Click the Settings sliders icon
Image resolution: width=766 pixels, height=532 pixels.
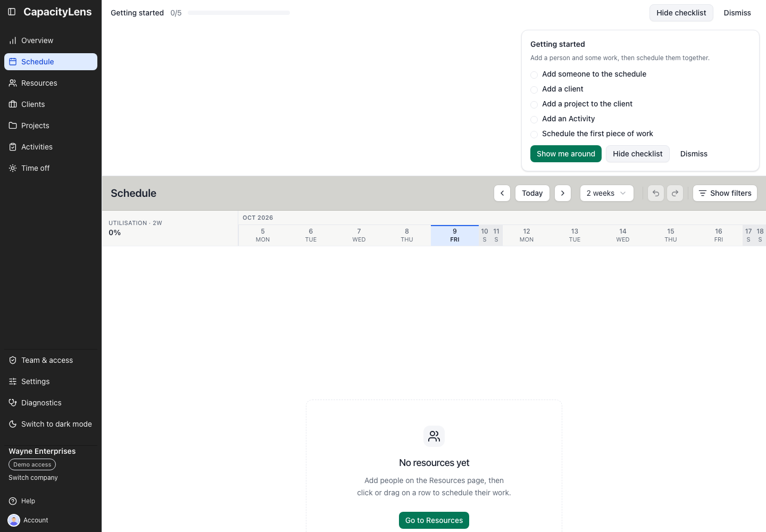tap(13, 381)
